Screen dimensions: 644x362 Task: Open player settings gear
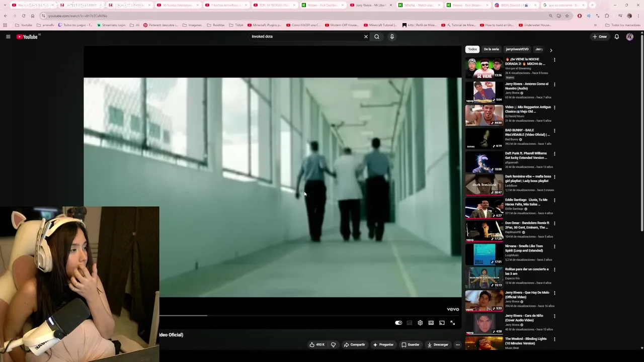coord(420,323)
